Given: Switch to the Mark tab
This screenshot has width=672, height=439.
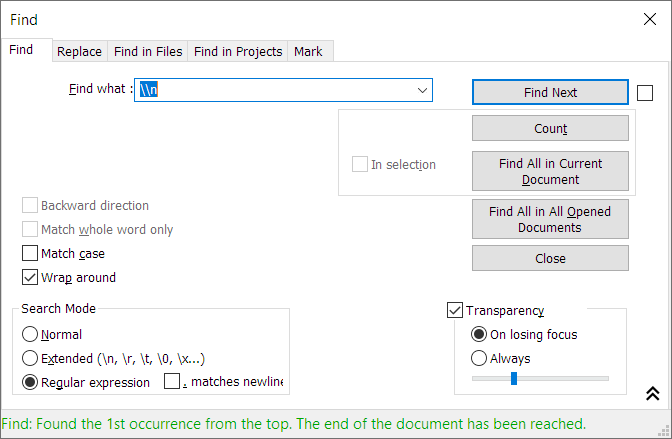Looking at the screenshot, I should point(308,51).
